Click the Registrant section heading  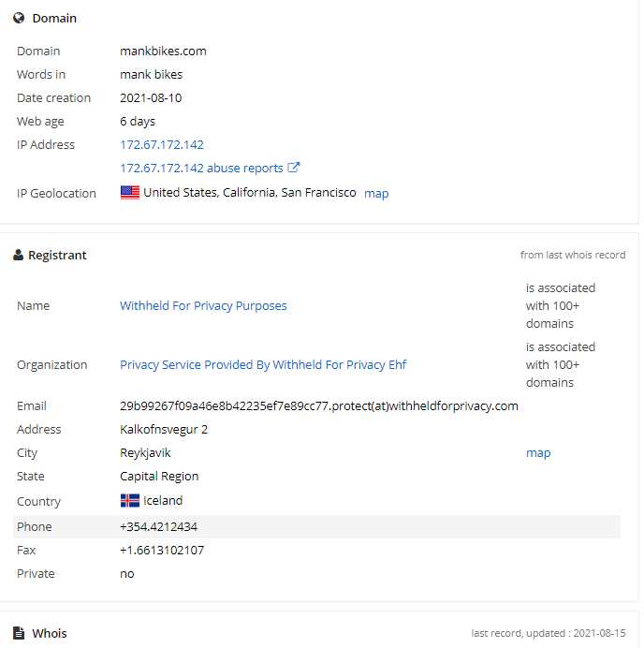57,256
